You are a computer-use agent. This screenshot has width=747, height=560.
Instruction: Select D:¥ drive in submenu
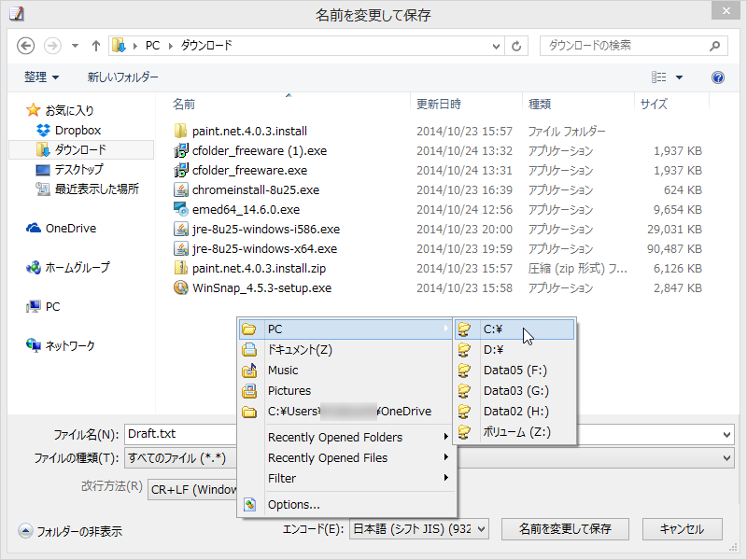pos(514,349)
